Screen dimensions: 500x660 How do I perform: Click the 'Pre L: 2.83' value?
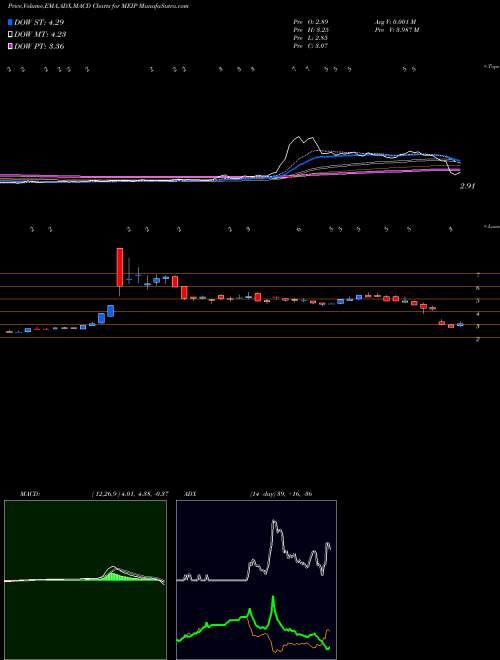tap(310, 38)
